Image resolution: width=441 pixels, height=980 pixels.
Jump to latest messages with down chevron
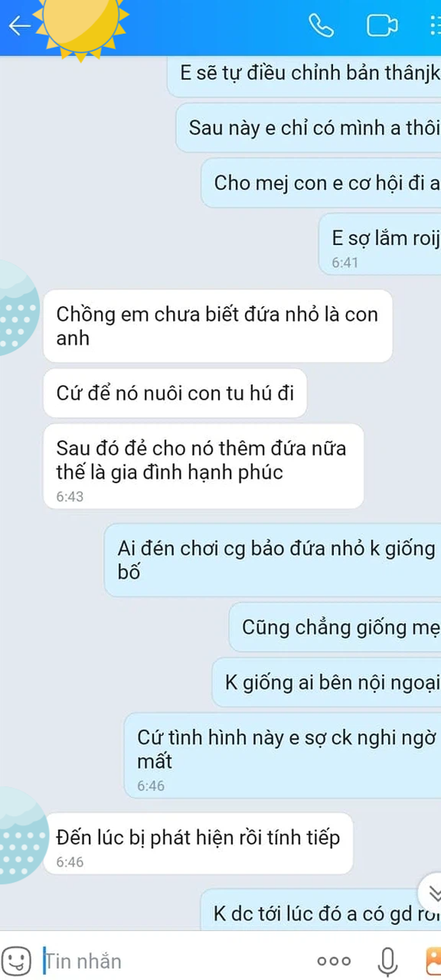pos(431,892)
